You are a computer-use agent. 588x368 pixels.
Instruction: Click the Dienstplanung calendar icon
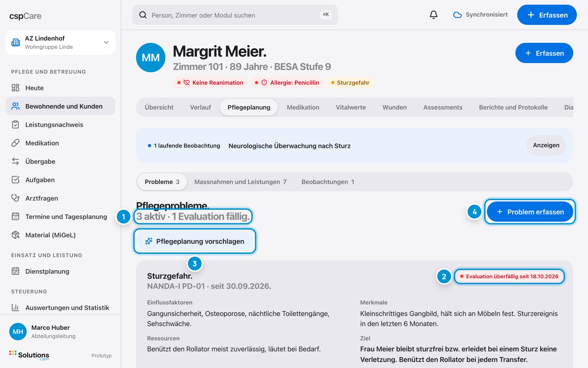click(x=15, y=271)
